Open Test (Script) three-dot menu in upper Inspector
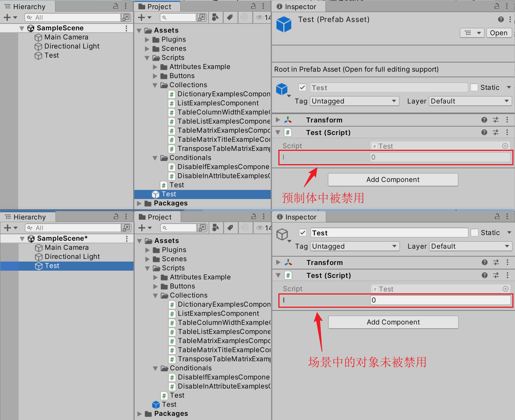The image size is (515, 420). click(x=507, y=132)
